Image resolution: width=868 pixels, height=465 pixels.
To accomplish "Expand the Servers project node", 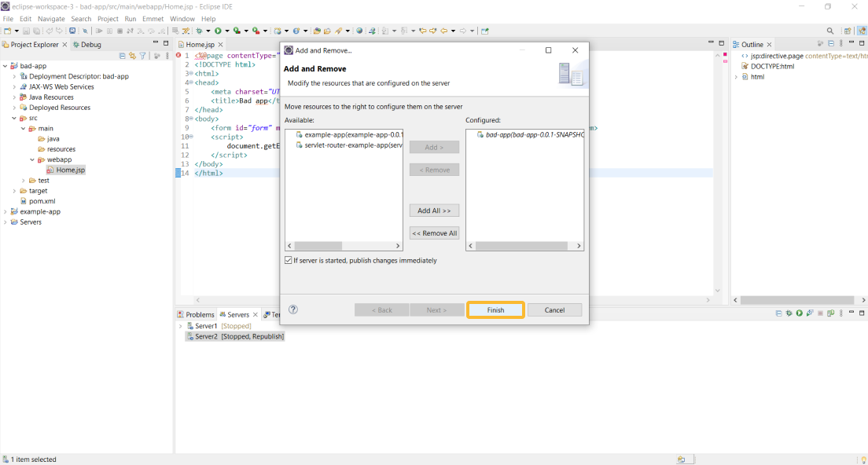I will [6, 222].
